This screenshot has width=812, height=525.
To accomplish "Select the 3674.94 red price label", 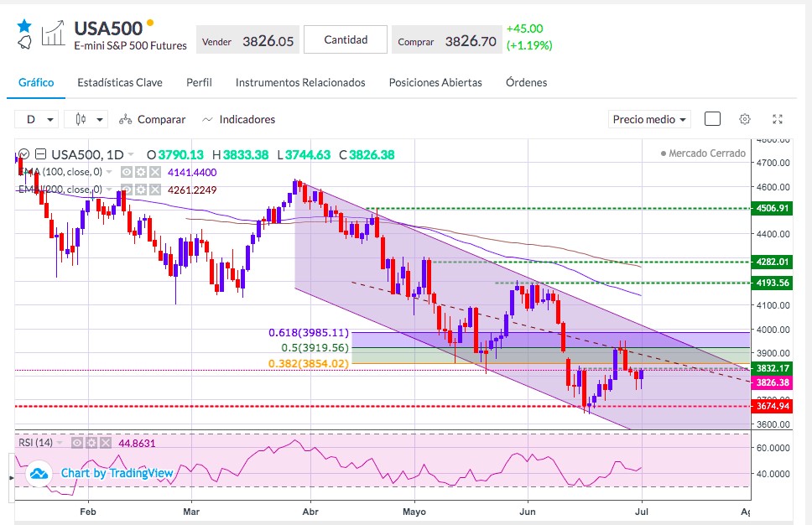I will click(772, 406).
